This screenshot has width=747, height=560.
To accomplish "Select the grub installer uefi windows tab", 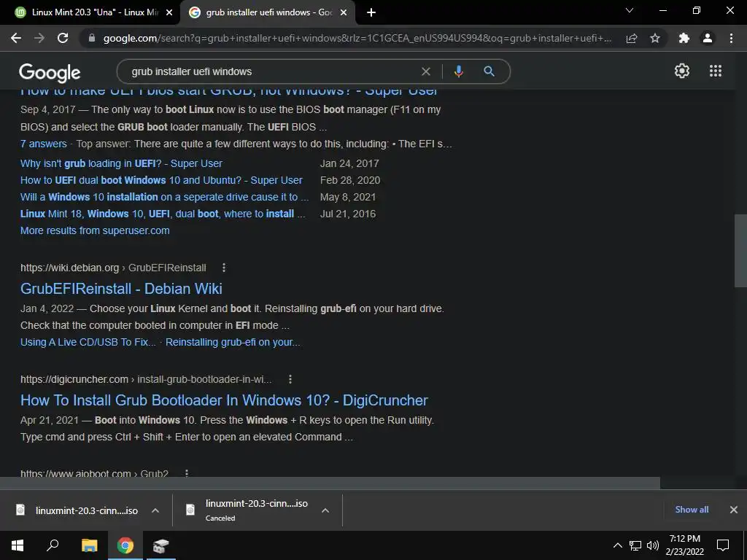I will coord(267,12).
